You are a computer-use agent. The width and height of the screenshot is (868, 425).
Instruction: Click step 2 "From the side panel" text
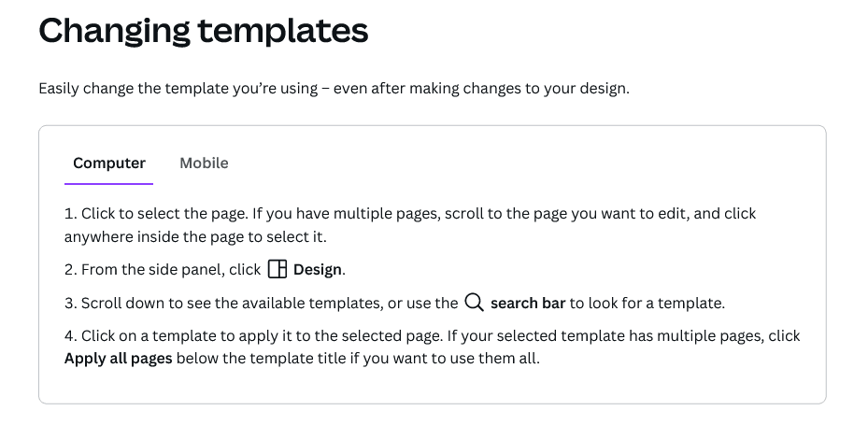click(x=168, y=270)
